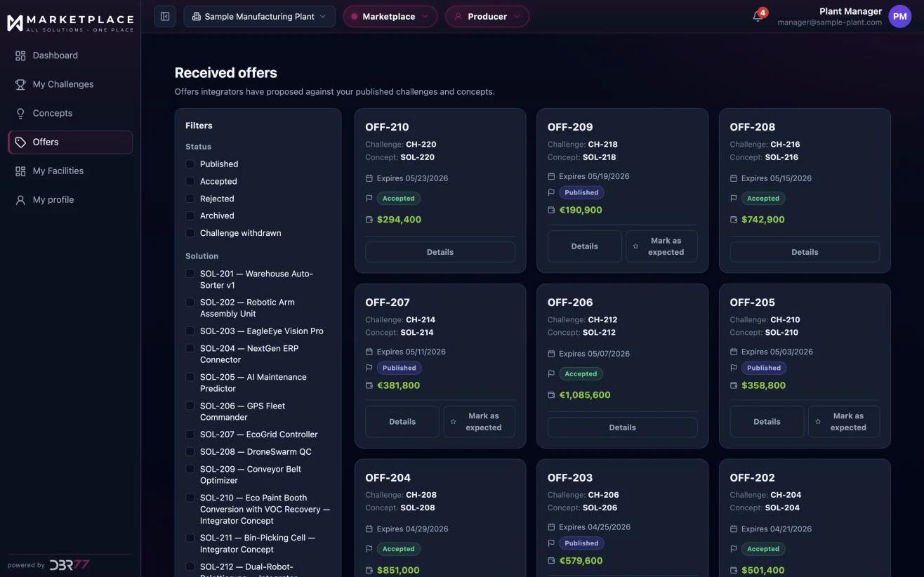Check the Published status filter
The width and height of the screenshot is (924, 577).
point(190,164)
